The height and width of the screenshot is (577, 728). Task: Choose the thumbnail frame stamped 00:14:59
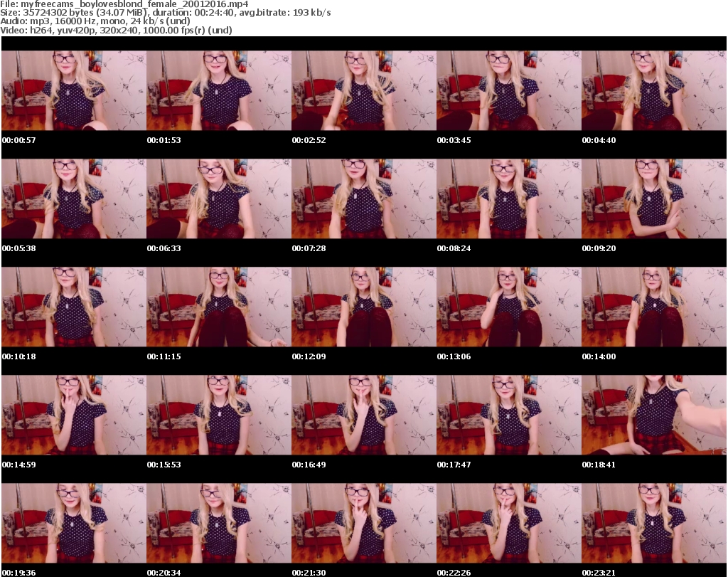coord(74,415)
